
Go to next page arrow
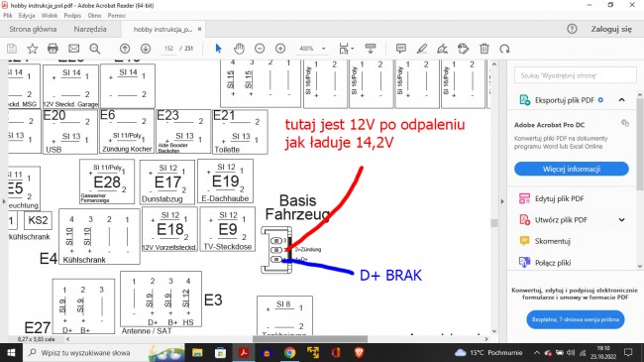pyautogui.click(x=146, y=49)
